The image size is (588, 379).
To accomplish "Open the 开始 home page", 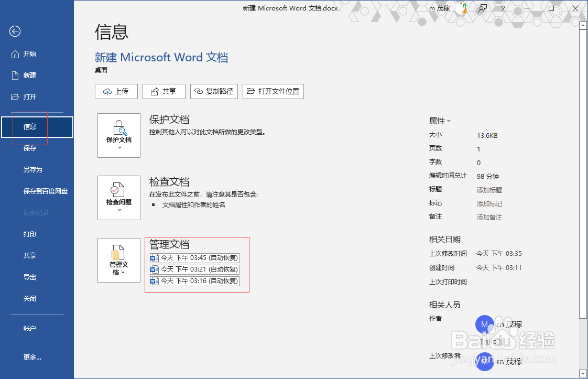I will point(37,54).
